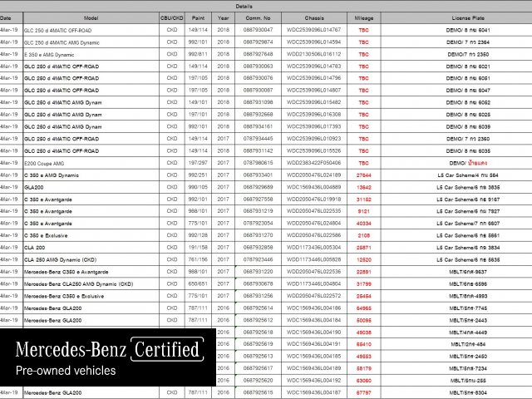532x399 pixels.
Task: Select Comm. No cell 0887929874
Action: coord(258,42)
